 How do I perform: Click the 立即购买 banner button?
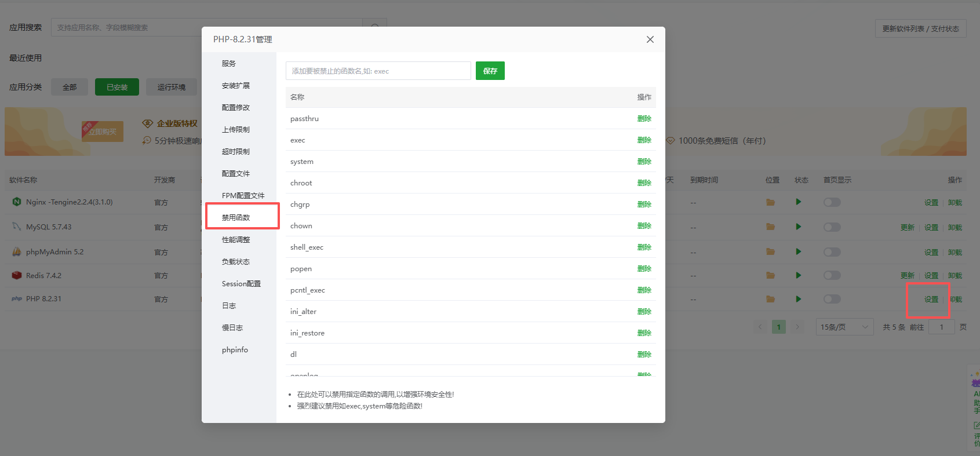click(x=103, y=132)
